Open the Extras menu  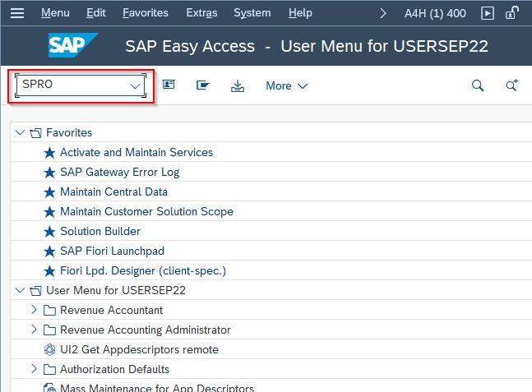tap(203, 13)
